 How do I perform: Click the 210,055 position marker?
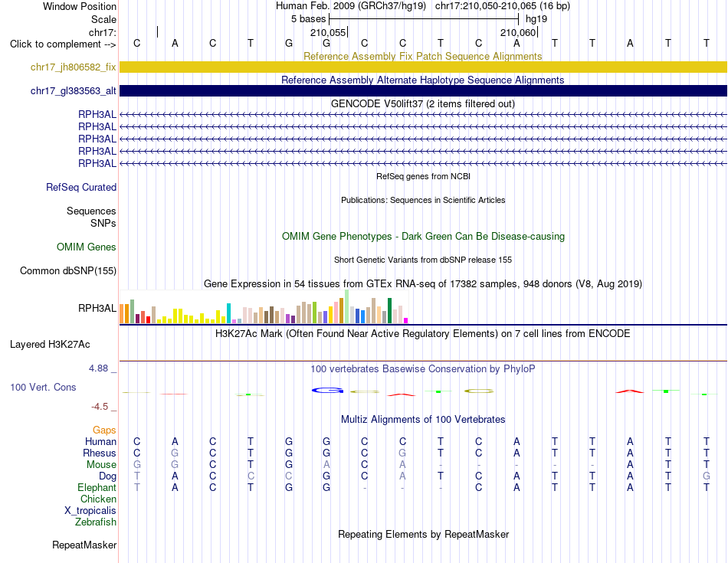coord(328,32)
